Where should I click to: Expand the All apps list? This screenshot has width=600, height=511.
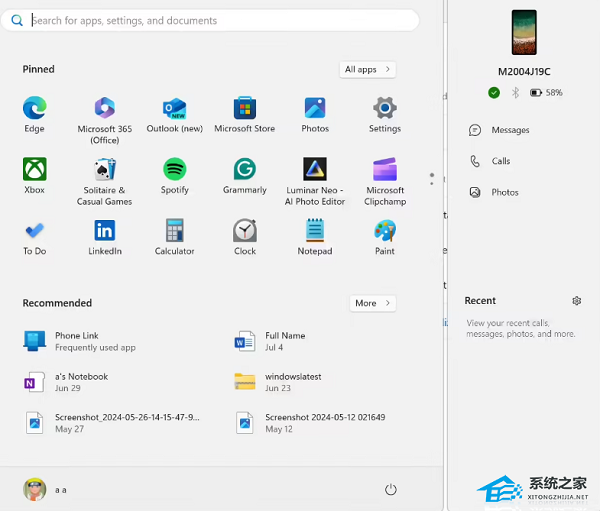[x=367, y=69]
